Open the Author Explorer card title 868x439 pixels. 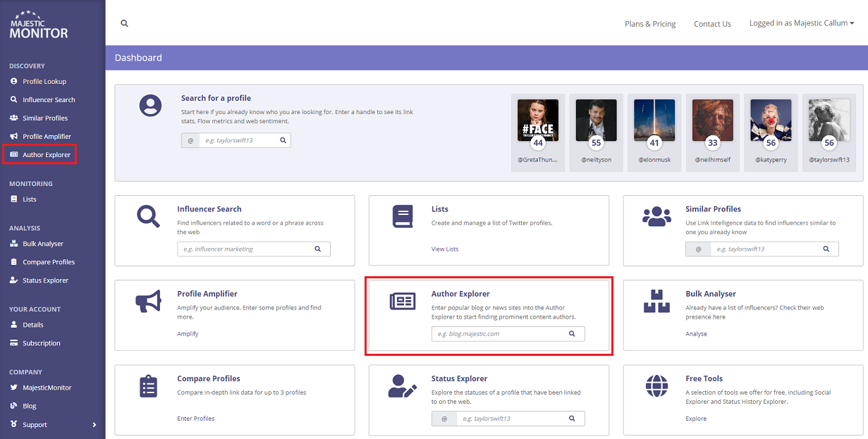[x=460, y=294]
